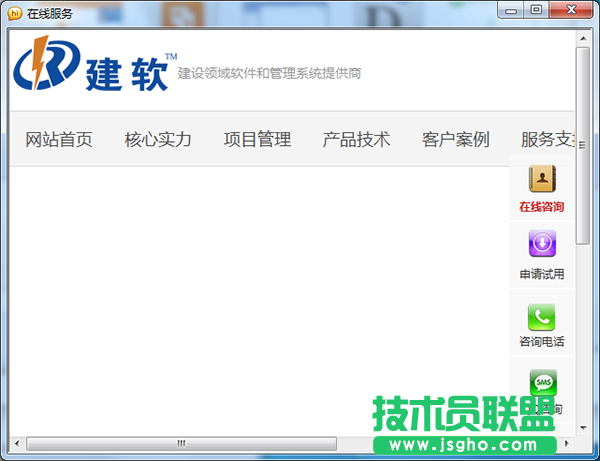Image resolution: width=600 pixels, height=461 pixels.
Task: Open the 产品技术 navigation item
Action: [356, 140]
